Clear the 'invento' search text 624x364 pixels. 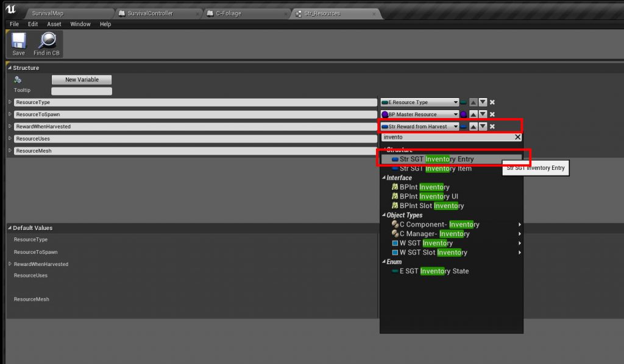(x=517, y=138)
